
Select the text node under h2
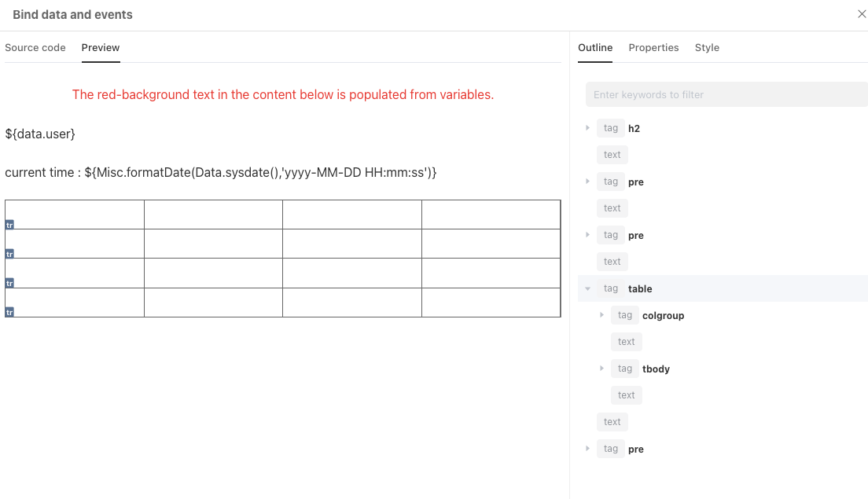click(612, 155)
